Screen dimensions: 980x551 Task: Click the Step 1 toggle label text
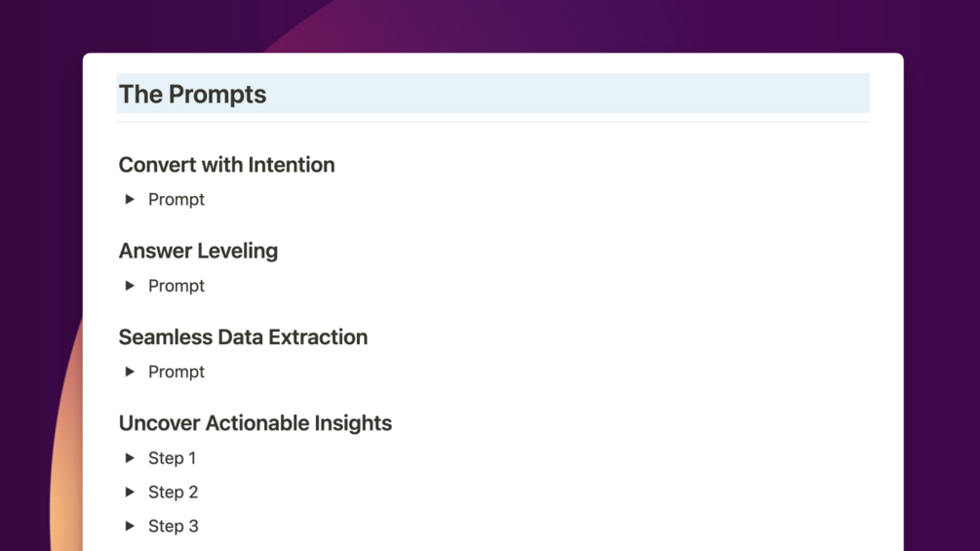(x=173, y=458)
